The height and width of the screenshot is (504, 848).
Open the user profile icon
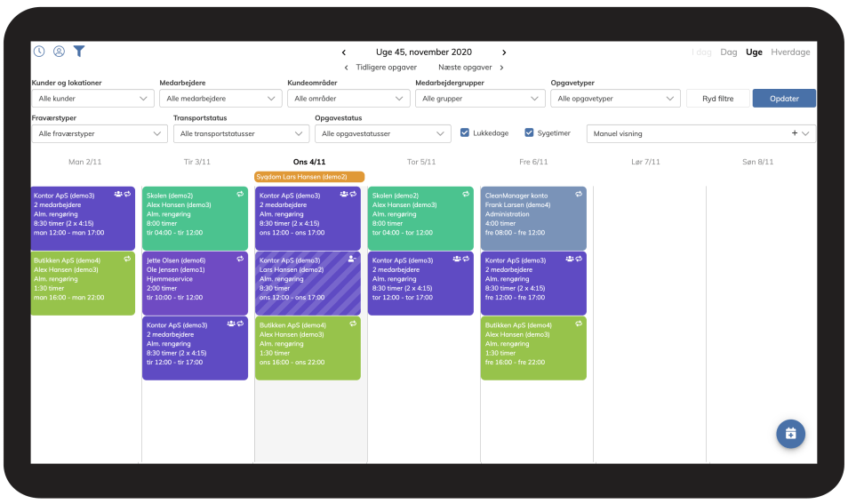(59, 52)
